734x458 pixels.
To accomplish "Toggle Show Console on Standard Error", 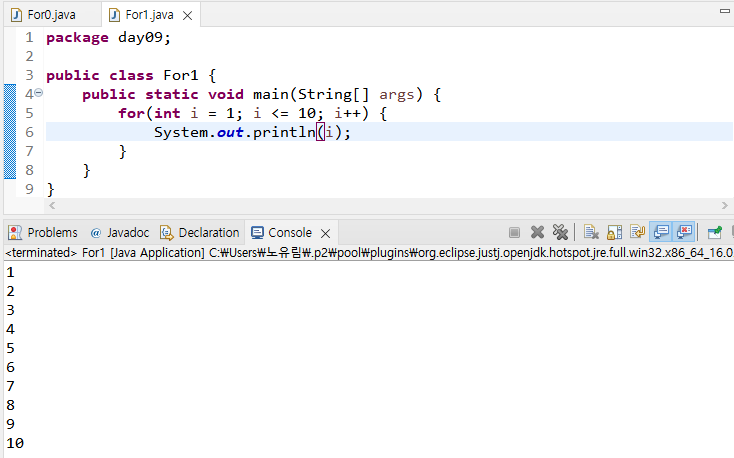I will 684,232.
